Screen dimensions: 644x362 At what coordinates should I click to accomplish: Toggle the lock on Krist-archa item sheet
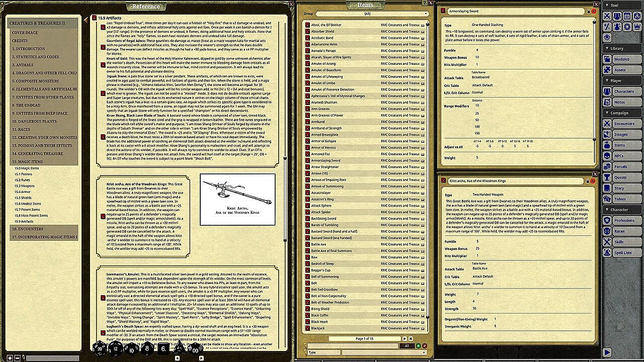pos(589,180)
